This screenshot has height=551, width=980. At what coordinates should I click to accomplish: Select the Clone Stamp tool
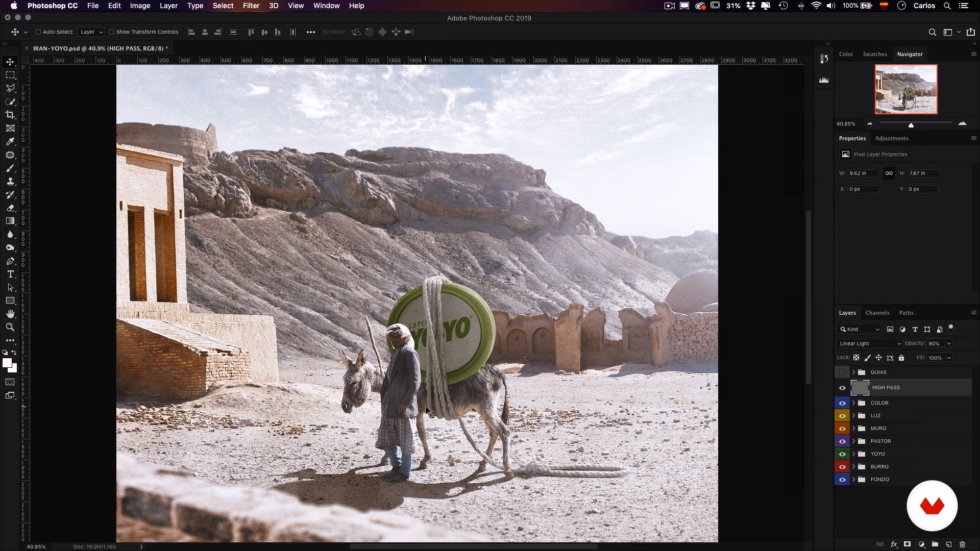[x=10, y=181]
